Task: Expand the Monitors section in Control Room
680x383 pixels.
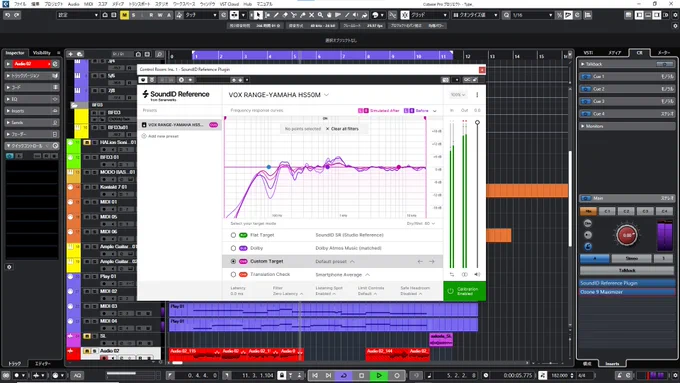Action: point(627,126)
